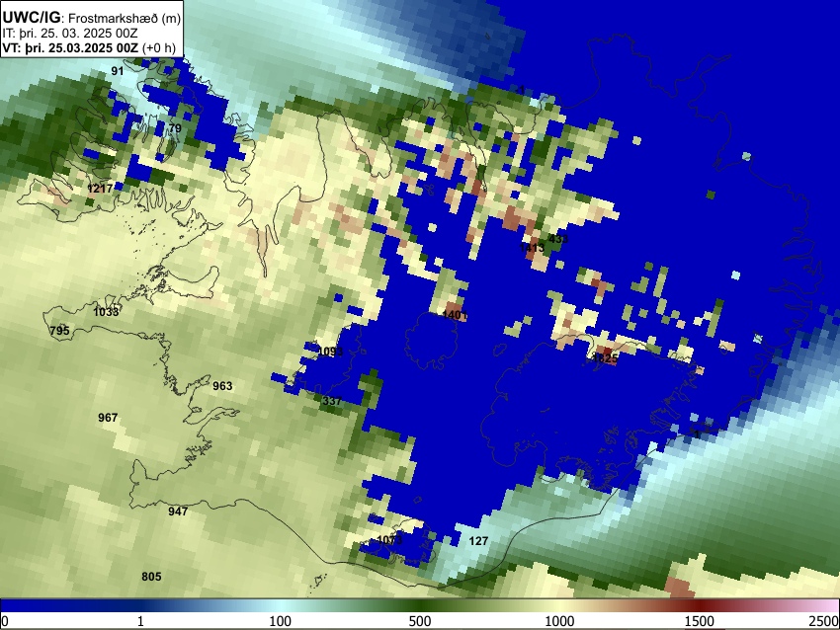Click the 0 tick on the legend
The height and width of the screenshot is (630, 840).
coord(5,621)
